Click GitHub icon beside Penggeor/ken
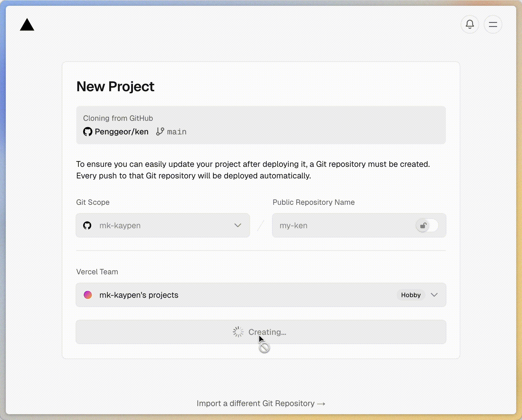This screenshot has width=522, height=420. [x=87, y=132]
